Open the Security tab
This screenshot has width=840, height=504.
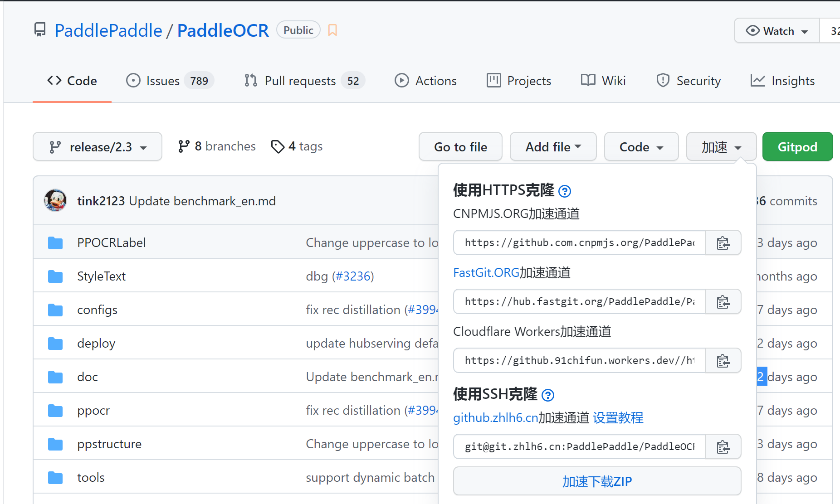coord(689,81)
